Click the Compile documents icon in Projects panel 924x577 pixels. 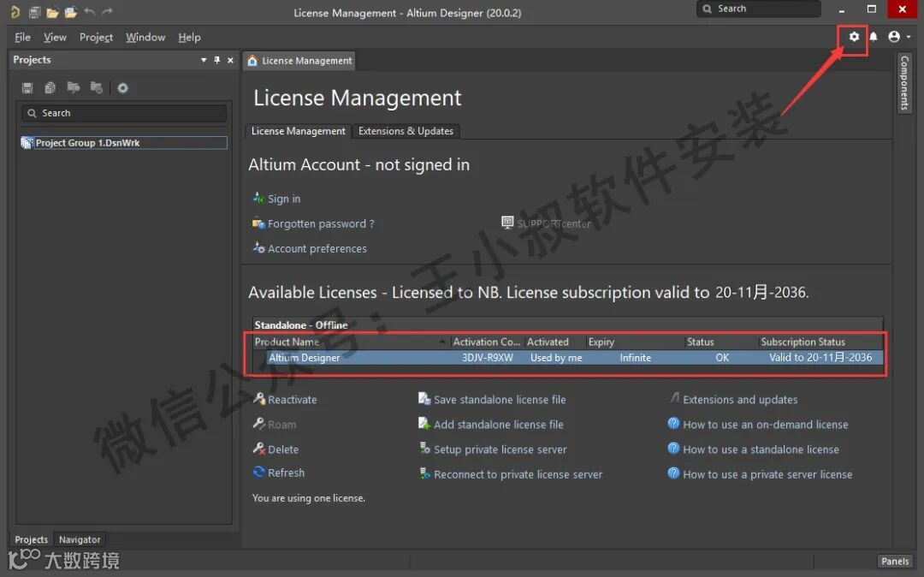pos(50,88)
